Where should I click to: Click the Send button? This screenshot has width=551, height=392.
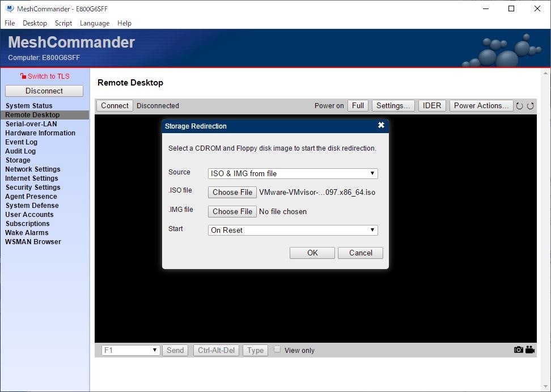tap(175, 350)
